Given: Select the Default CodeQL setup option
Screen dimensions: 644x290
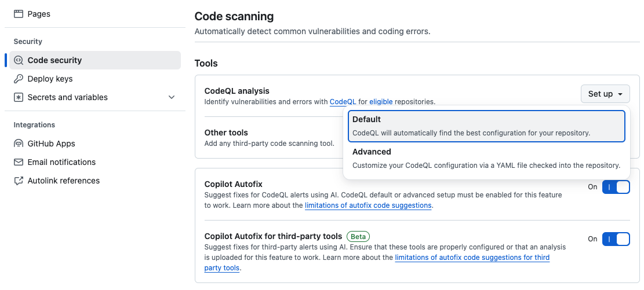Looking at the screenshot, I should 486,126.
